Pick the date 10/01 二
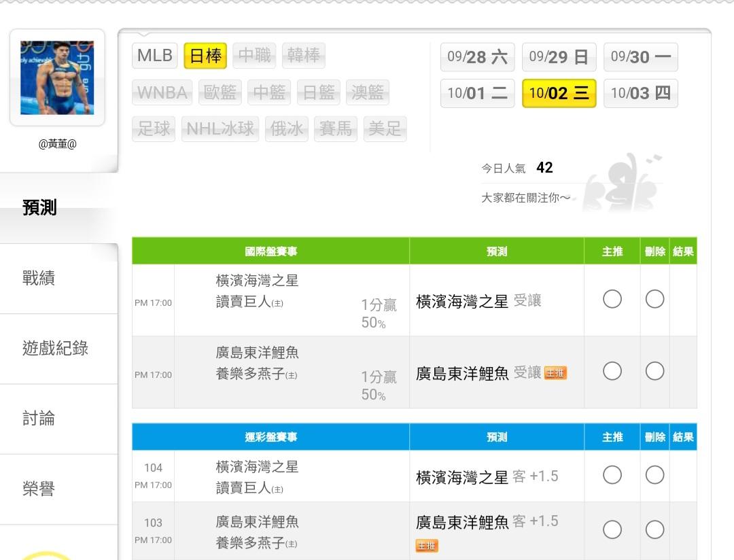Screen dimensions: 734x560 (478, 93)
